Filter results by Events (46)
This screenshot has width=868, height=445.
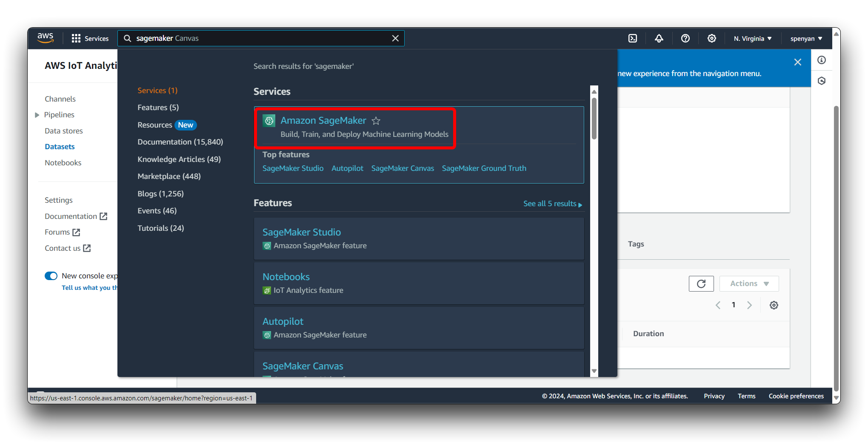point(157,211)
